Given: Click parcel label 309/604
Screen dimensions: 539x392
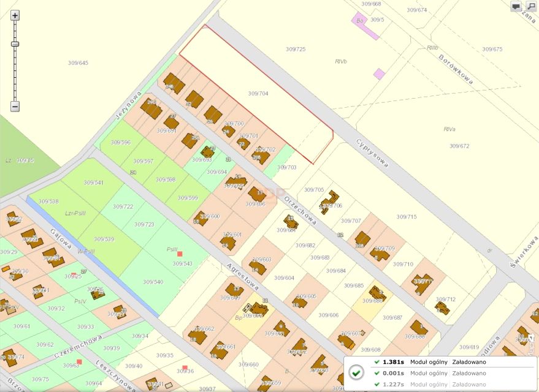Looking at the screenshot, I should (x=285, y=277).
